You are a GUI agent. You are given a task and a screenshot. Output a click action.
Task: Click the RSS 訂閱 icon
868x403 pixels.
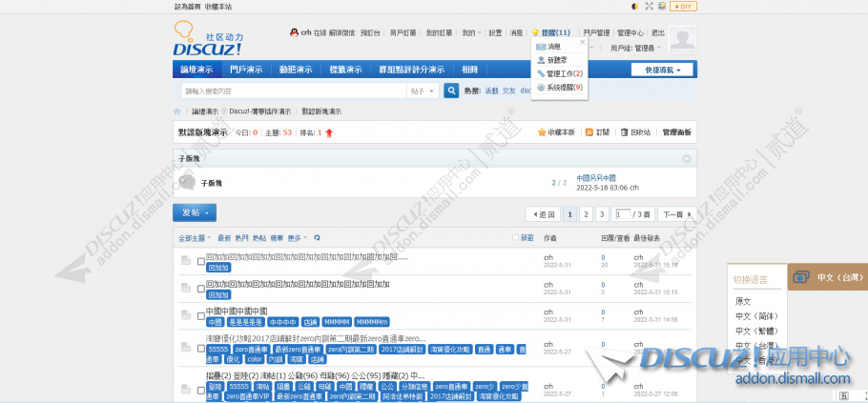pos(589,132)
